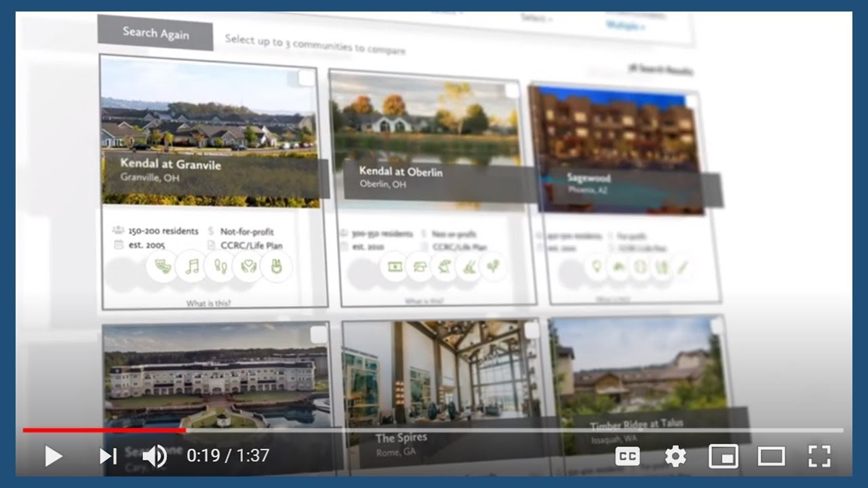Click the '150-200 residents' text
868x488 pixels.
163,231
